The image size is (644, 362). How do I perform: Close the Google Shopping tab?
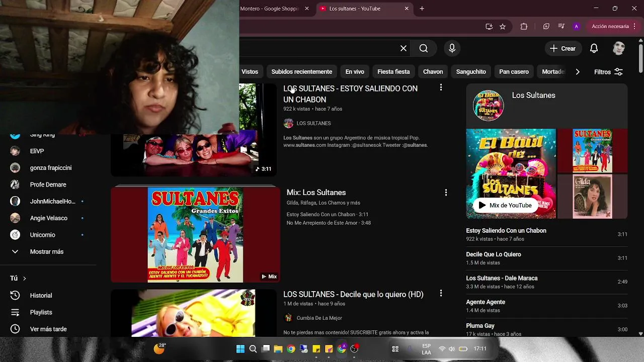[x=307, y=9]
